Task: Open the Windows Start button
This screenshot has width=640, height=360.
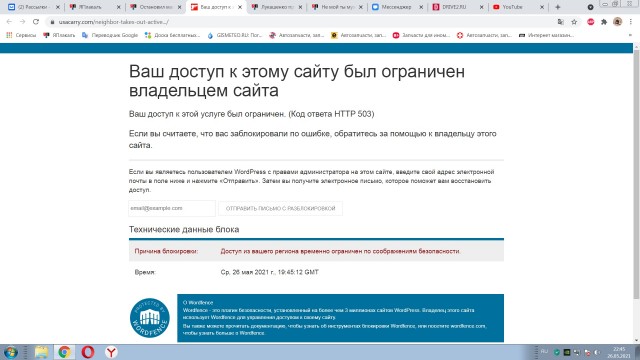Action: click(11, 352)
